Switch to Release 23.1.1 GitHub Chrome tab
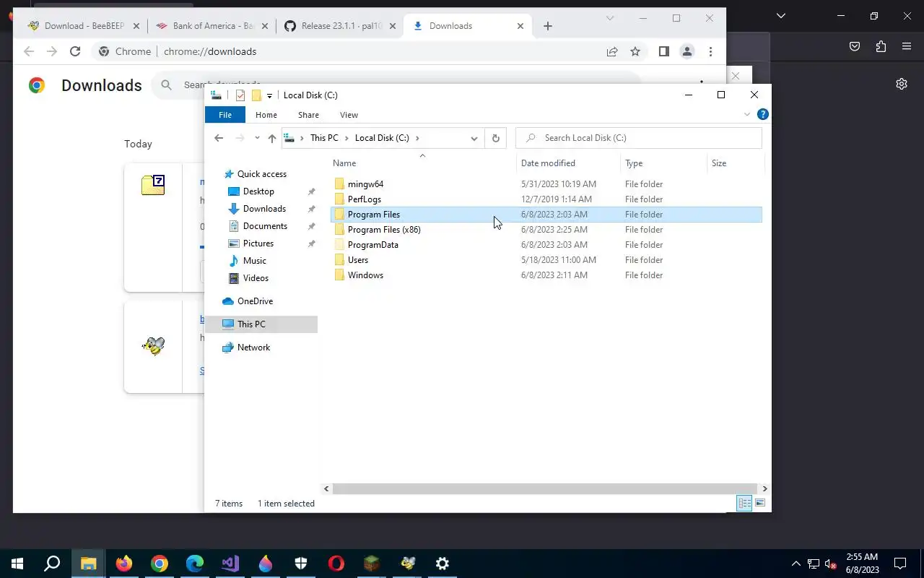 click(341, 26)
